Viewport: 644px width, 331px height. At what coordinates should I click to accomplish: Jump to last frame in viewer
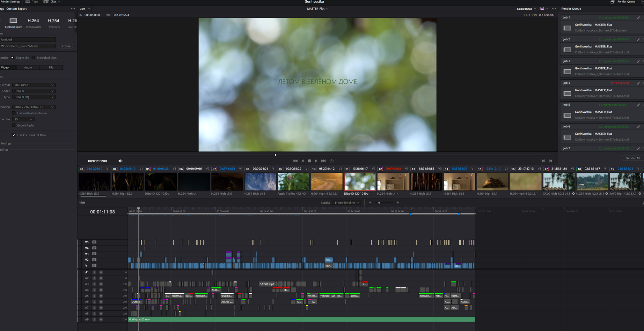(x=323, y=161)
